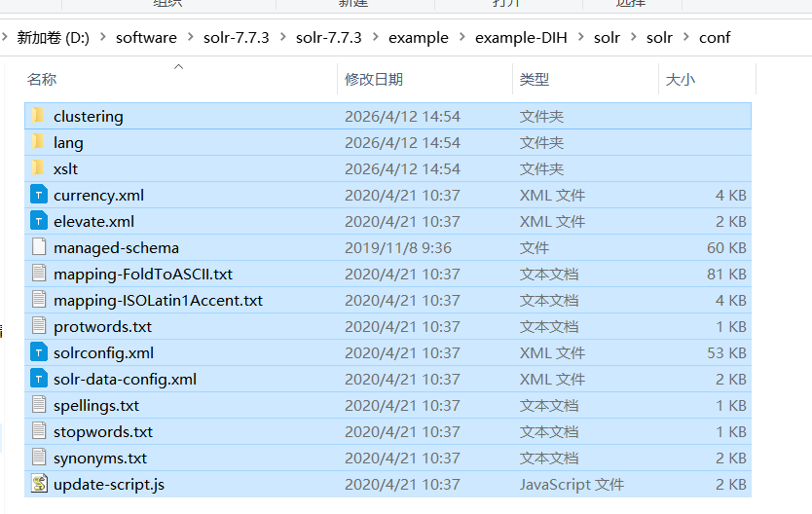Image resolution: width=812 pixels, height=514 pixels.
Task: Select solr-data-config.xml file name
Action: (125, 380)
